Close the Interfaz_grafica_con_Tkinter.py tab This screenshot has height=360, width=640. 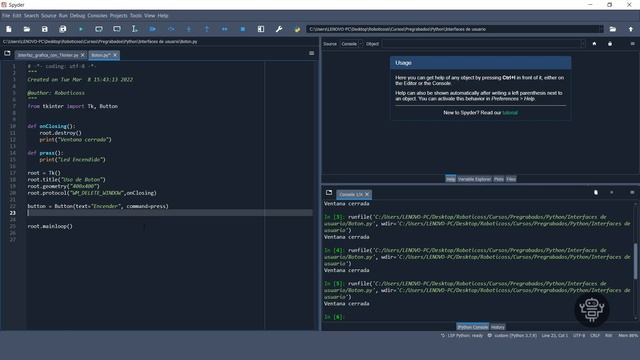click(x=83, y=55)
